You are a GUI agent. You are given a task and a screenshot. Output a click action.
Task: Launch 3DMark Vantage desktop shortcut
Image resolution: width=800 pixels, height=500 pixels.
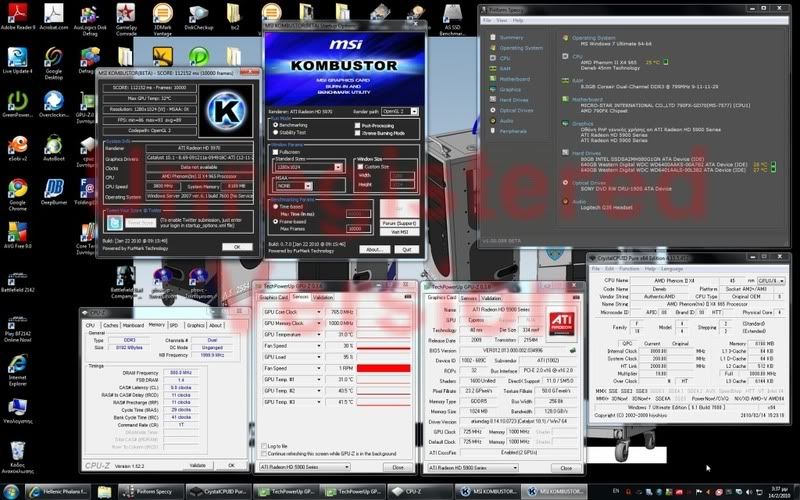coord(162,19)
